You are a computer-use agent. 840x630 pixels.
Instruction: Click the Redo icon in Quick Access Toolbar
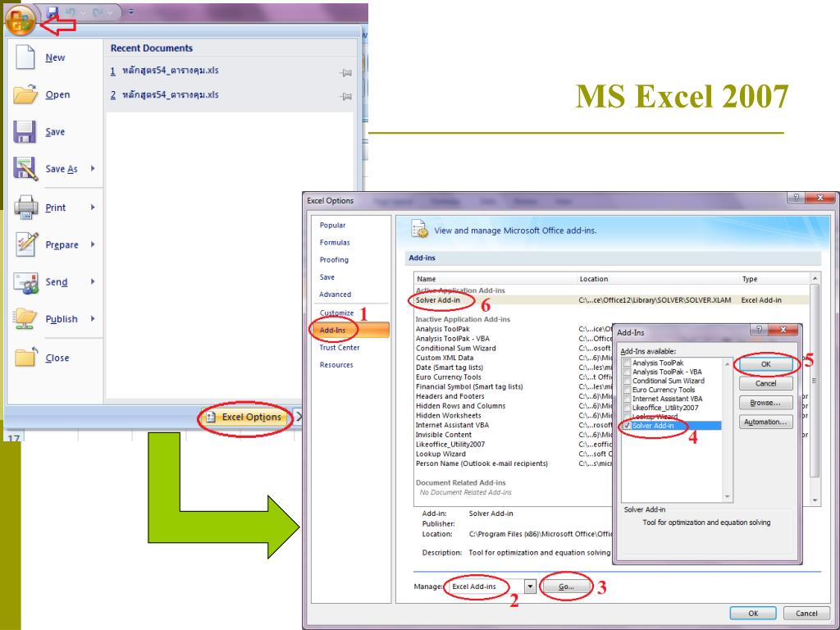pyautogui.click(x=97, y=11)
